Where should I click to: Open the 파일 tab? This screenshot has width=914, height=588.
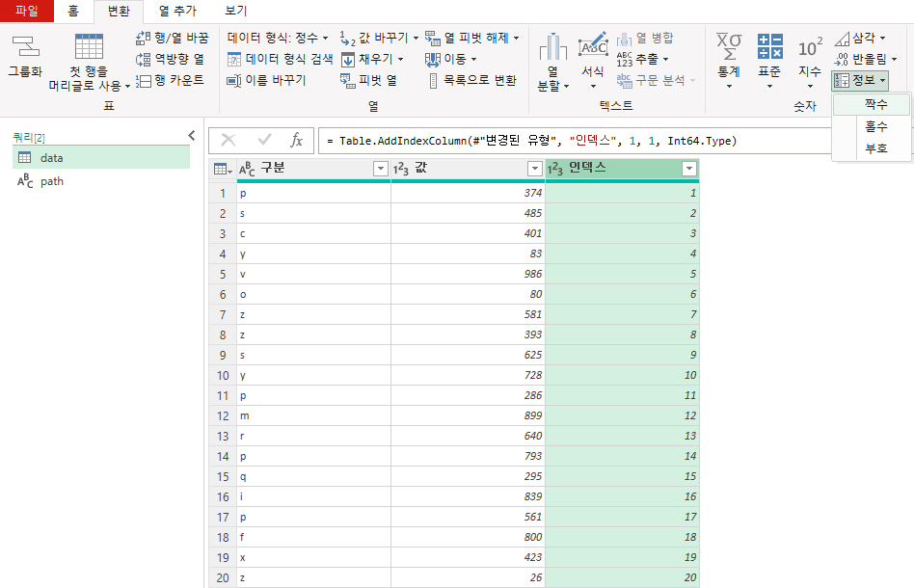point(27,11)
